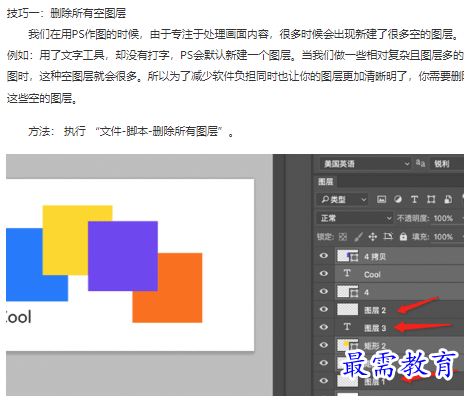Click the layer name 矩形 2
The image size is (464, 396).
tap(375, 346)
